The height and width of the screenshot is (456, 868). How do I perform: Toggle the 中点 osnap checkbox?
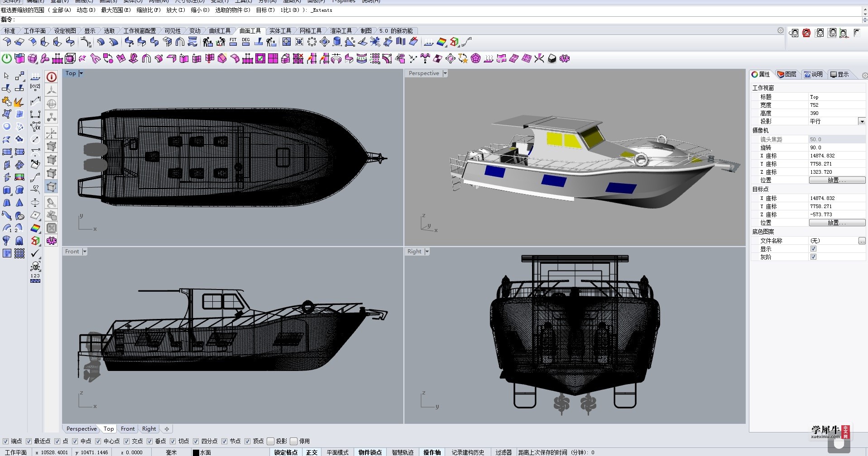click(75, 441)
